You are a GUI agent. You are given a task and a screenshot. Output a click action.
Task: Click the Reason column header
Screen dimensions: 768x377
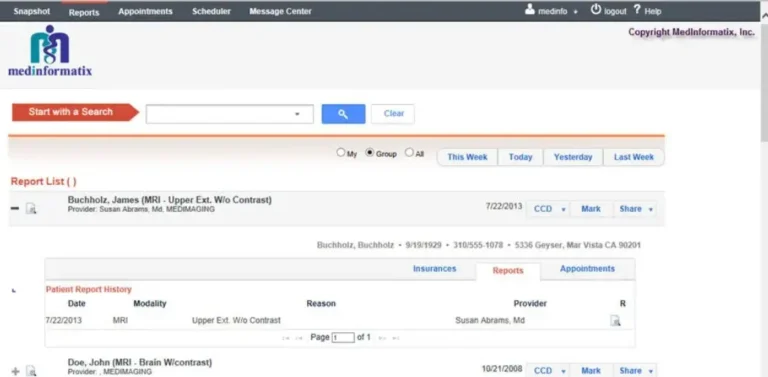point(321,304)
